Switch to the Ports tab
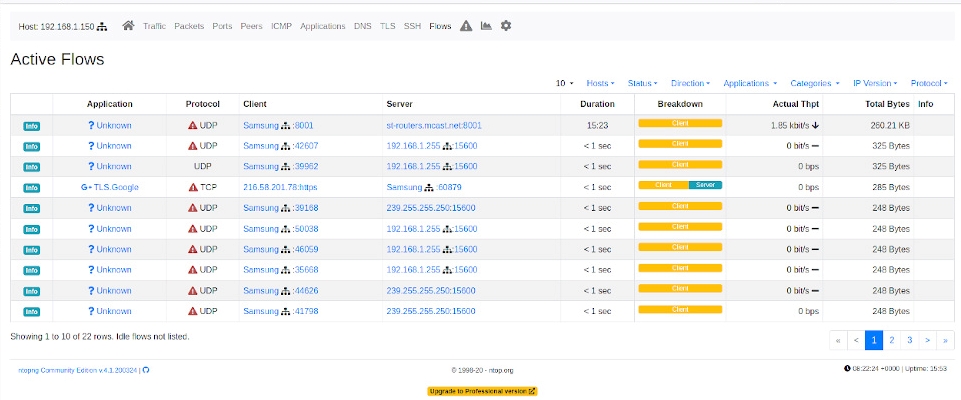961x400 pixels. (x=222, y=26)
